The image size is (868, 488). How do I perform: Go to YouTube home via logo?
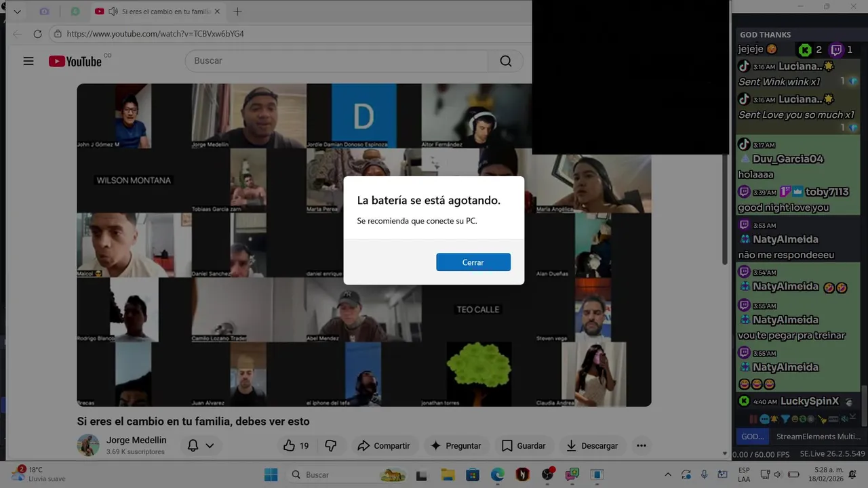tap(75, 61)
